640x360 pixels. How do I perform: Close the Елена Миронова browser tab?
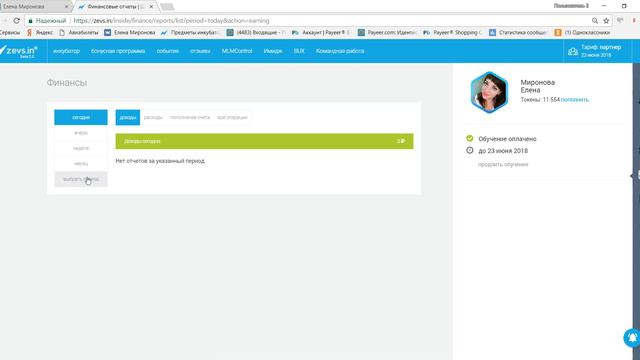tap(67, 7)
